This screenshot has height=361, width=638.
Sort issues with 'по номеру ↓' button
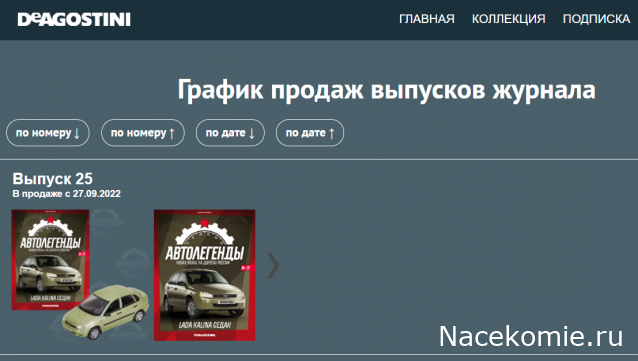tap(48, 133)
